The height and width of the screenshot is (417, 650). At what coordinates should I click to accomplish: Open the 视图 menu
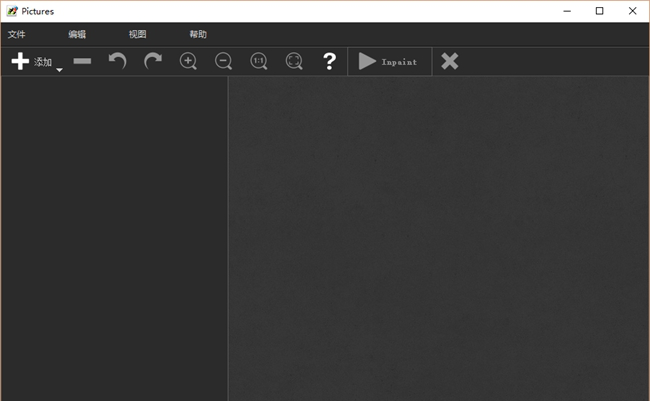coord(137,34)
